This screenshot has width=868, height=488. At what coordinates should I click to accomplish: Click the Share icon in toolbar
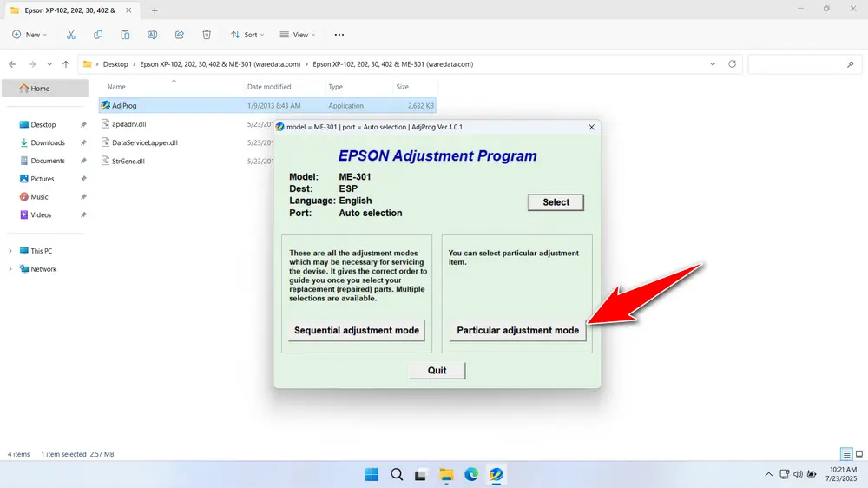180,35
